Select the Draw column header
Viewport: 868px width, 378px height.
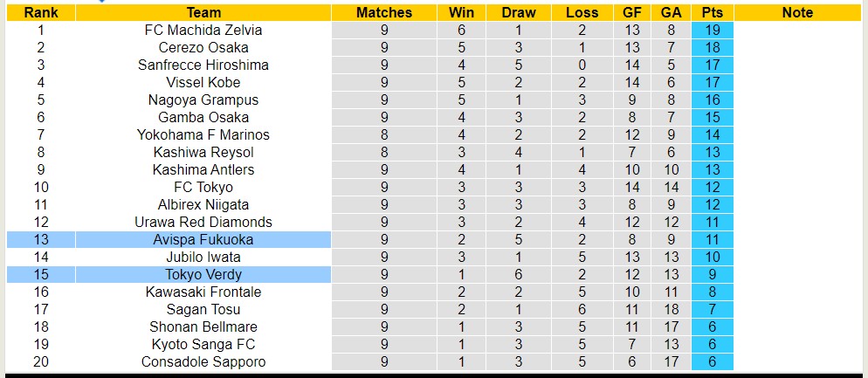pyautogui.click(x=519, y=12)
